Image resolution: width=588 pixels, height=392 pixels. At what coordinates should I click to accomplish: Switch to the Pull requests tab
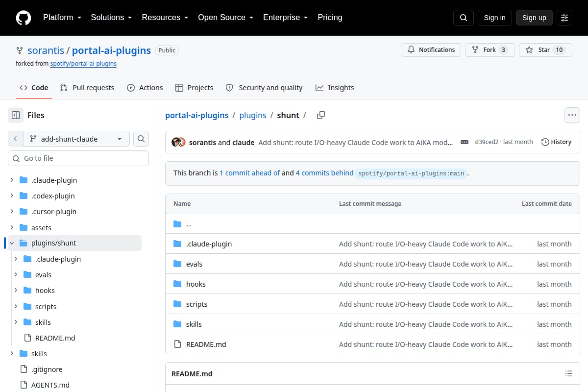[x=87, y=88]
